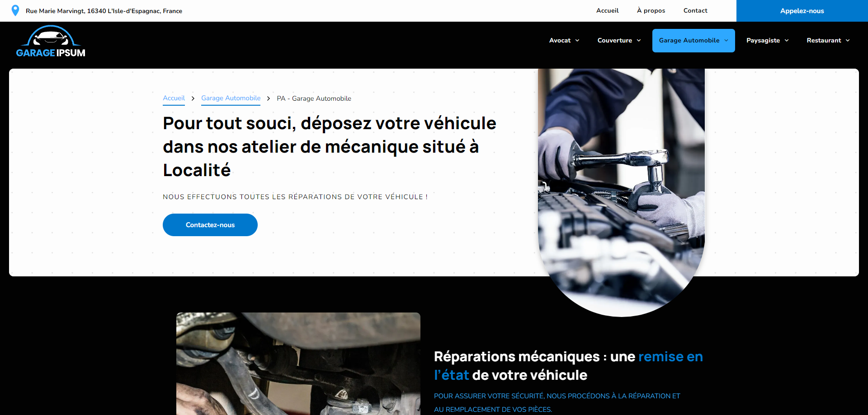Expand the Avocat dropdown chevron
This screenshot has height=415, width=868.
point(577,41)
